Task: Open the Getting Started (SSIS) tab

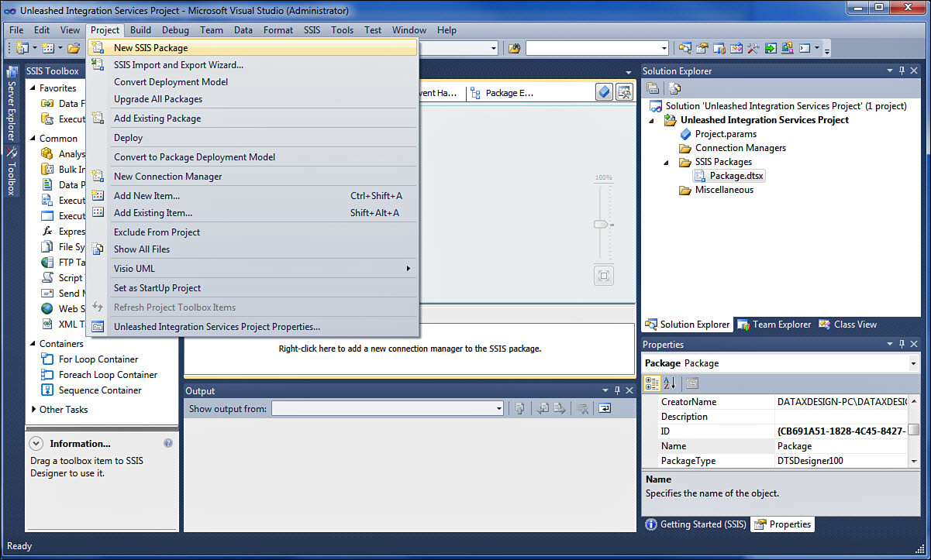Action: point(695,524)
